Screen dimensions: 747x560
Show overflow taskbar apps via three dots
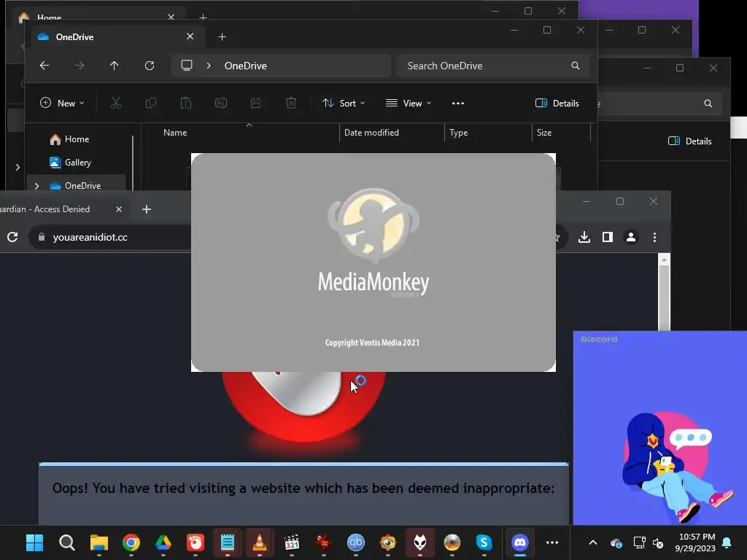(x=552, y=542)
